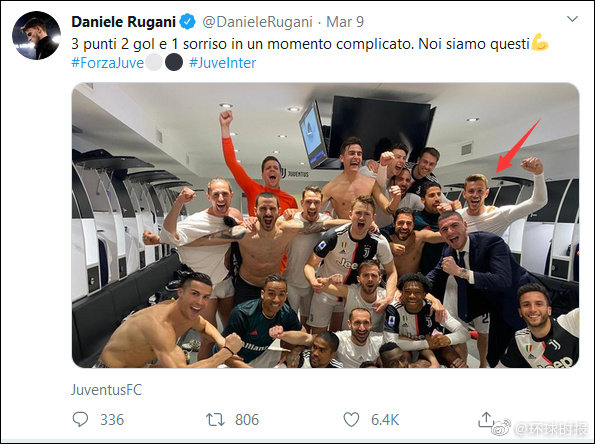595x444 pixels.
Task: Click the Weibo watermark logo
Action: coord(501,428)
